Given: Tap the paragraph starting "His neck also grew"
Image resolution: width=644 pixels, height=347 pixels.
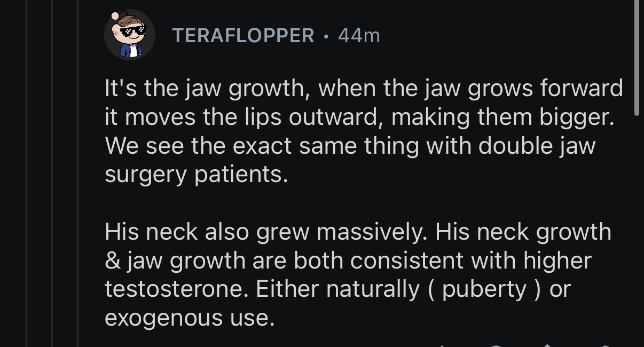Looking at the screenshot, I should click(358, 275).
